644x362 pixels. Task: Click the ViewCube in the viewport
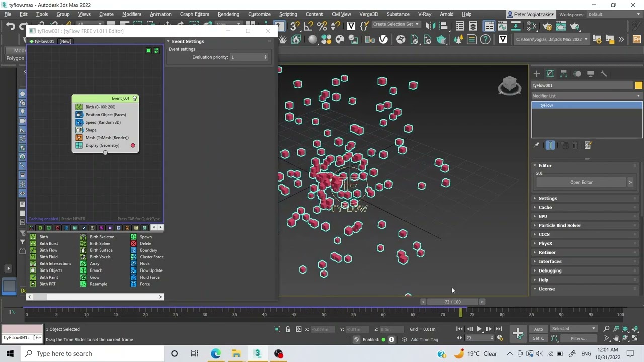(510, 85)
